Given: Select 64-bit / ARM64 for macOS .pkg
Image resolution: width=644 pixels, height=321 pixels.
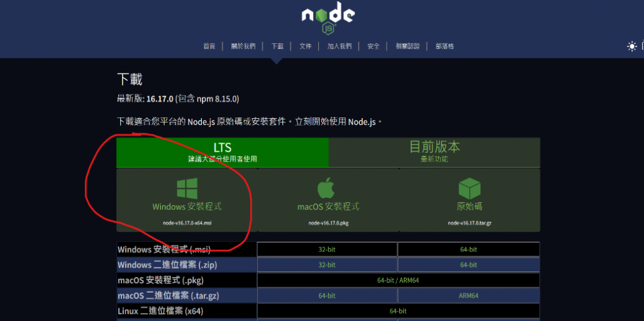Looking at the screenshot, I should pyautogui.click(x=398, y=280).
